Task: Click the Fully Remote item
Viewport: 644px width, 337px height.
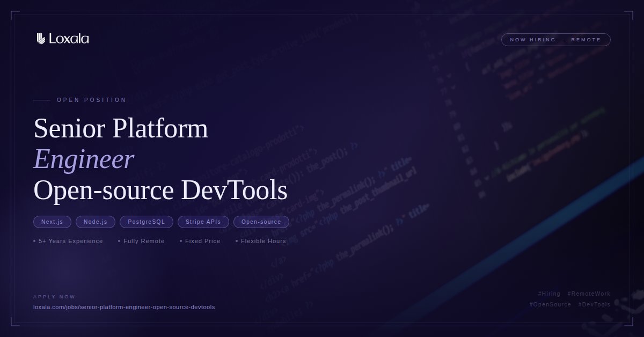Action: click(142, 241)
